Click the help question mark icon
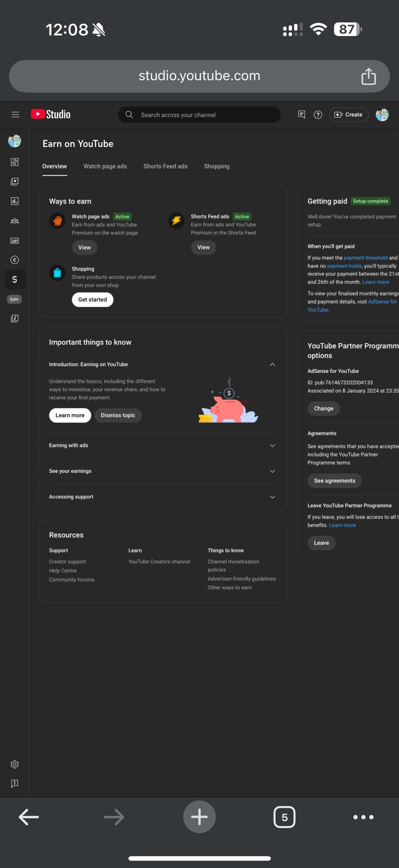Screen dimensions: 399x868 click(318, 115)
